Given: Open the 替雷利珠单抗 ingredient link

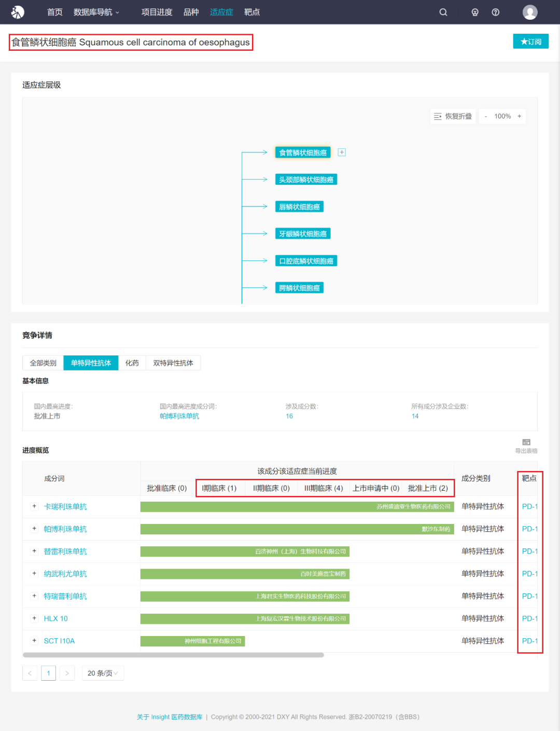Looking at the screenshot, I should click(65, 551).
